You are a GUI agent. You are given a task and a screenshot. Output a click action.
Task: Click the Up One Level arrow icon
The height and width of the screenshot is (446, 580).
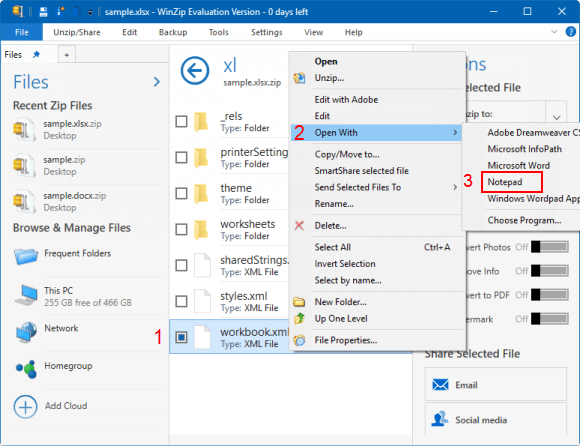pos(299,318)
